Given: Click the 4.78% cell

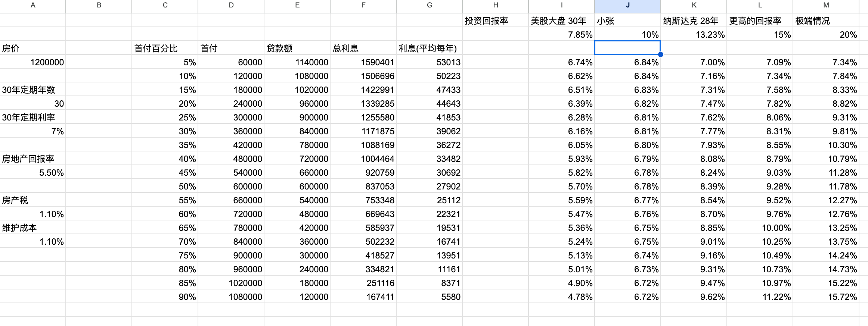Looking at the screenshot, I should pyautogui.click(x=561, y=297).
